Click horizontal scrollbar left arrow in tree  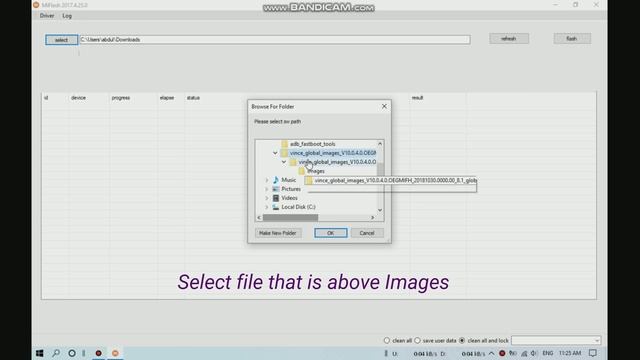[259, 218]
